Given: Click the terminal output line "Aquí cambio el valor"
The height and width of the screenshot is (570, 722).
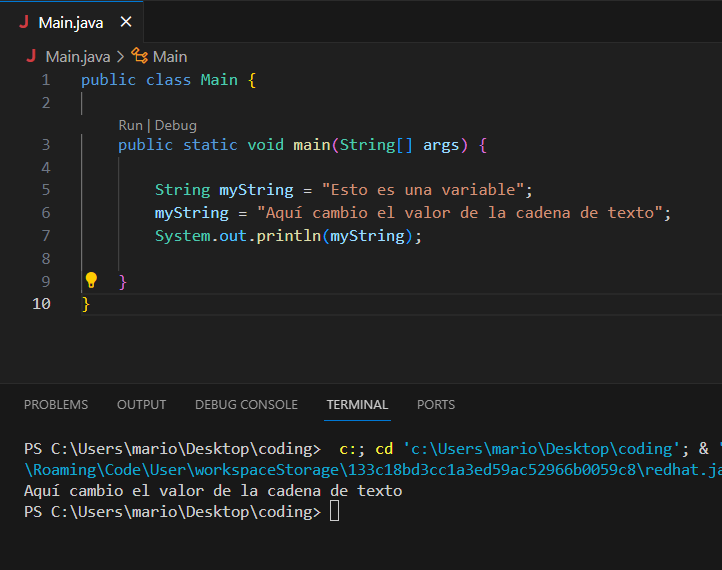Looking at the screenshot, I should (x=213, y=491).
